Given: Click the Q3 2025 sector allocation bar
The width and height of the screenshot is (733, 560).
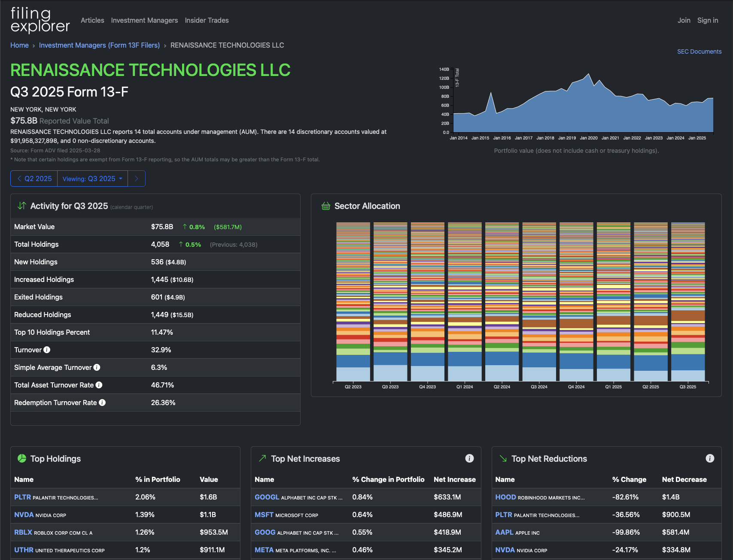Looking at the screenshot, I should click(688, 301).
